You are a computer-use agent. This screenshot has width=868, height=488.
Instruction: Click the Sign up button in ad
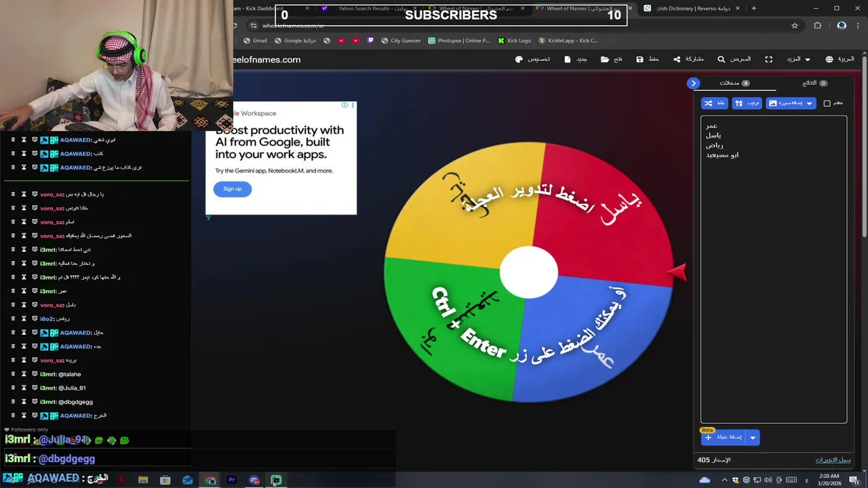pos(232,189)
